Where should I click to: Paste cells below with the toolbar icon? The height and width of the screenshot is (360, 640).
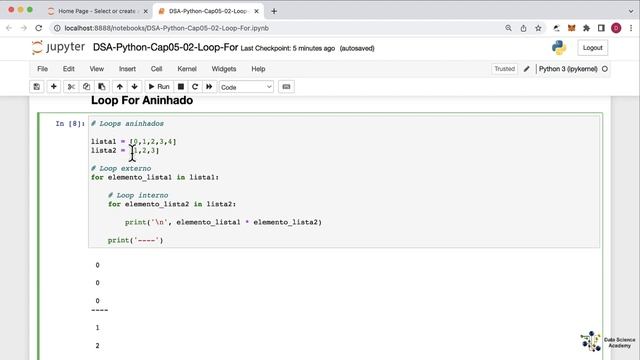point(102,87)
